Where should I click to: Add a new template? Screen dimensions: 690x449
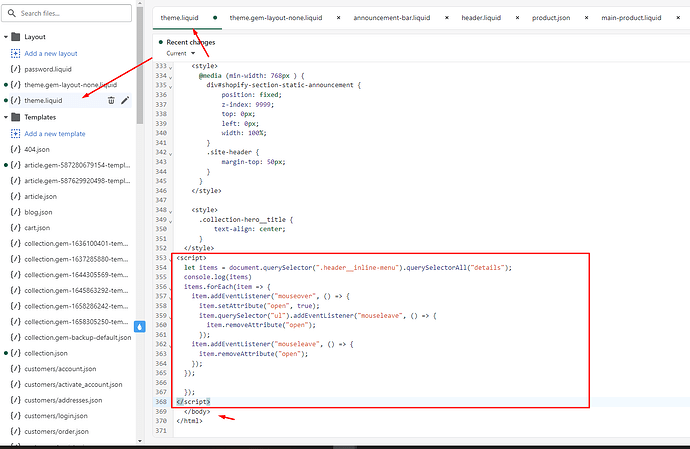tap(55, 133)
